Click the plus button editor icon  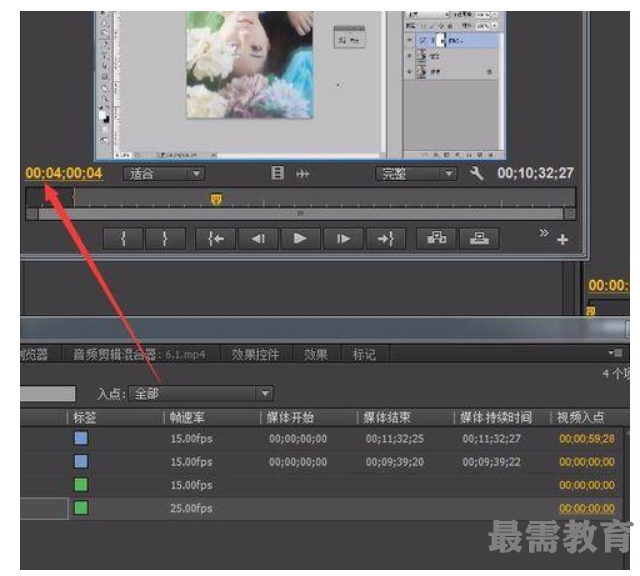[x=562, y=240]
